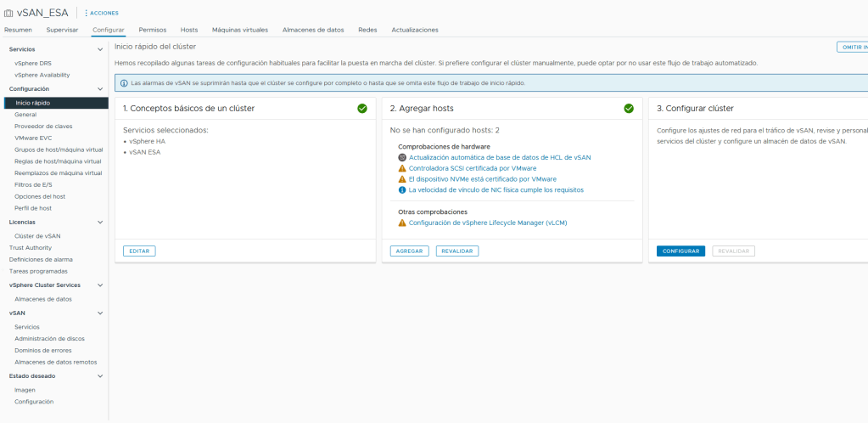
Task: Click info icon beside velocidad de vínculo NIC
Action: click(402, 190)
